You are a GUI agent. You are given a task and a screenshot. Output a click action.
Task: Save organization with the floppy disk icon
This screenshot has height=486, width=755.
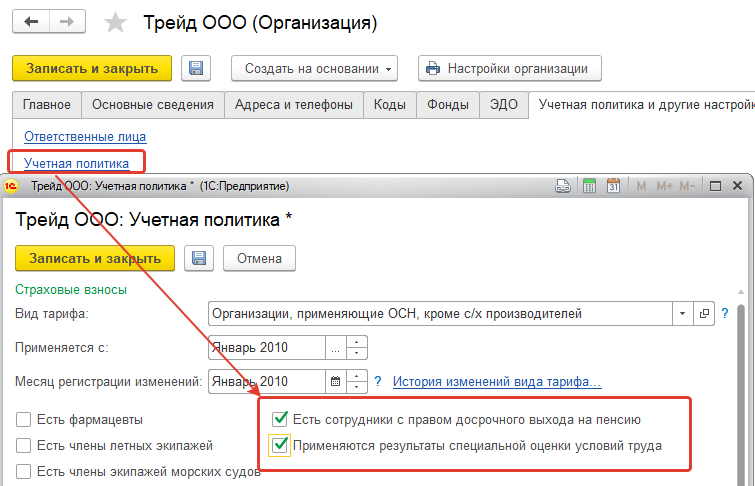(x=196, y=68)
